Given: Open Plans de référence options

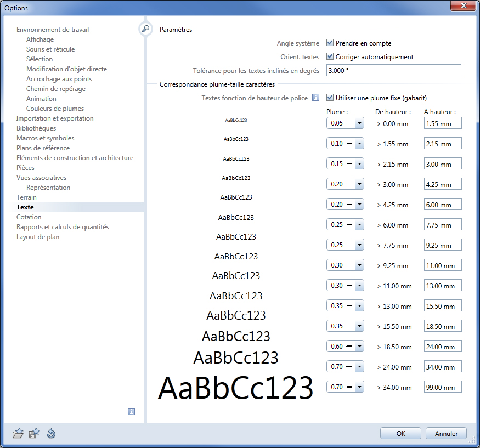Looking at the screenshot, I should click(43, 148).
